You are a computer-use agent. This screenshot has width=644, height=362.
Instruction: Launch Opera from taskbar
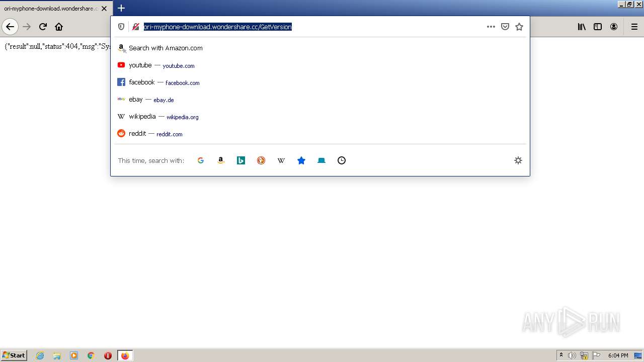[x=108, y=355]
